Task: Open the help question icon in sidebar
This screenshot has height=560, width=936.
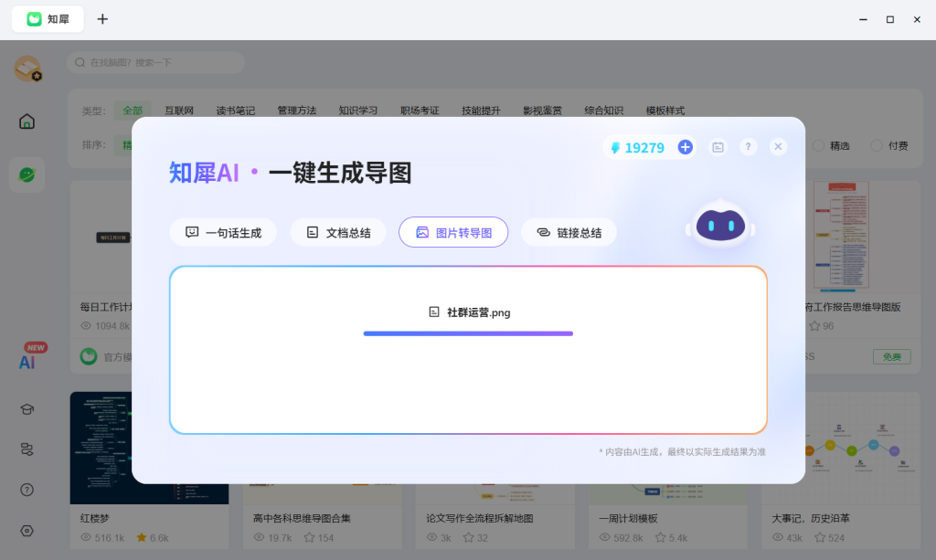Action: 27,490
